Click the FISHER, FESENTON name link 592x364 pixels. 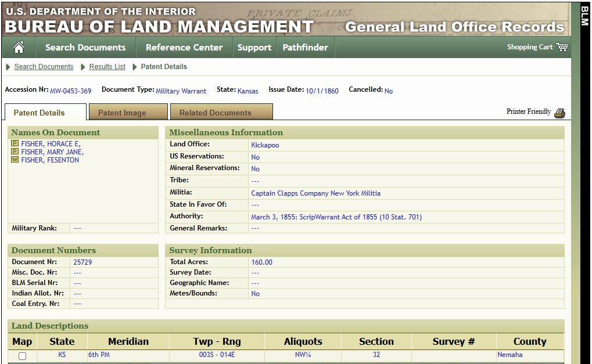point(50,160)
